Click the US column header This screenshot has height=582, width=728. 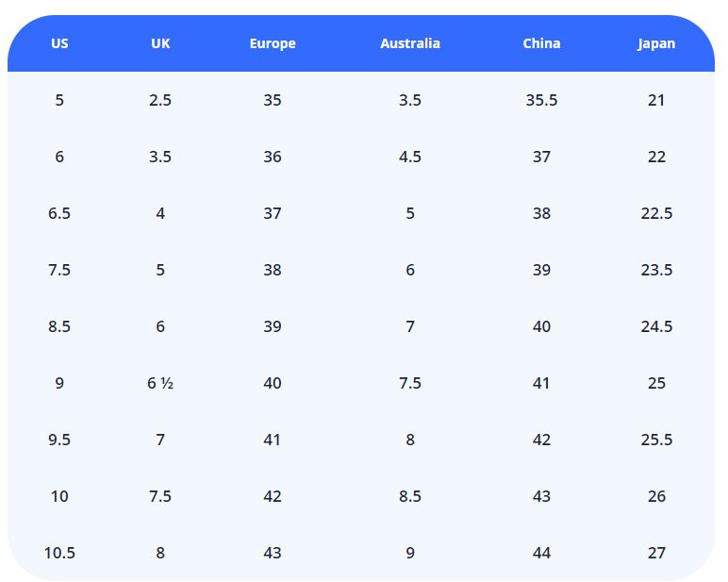pos(59,43)
